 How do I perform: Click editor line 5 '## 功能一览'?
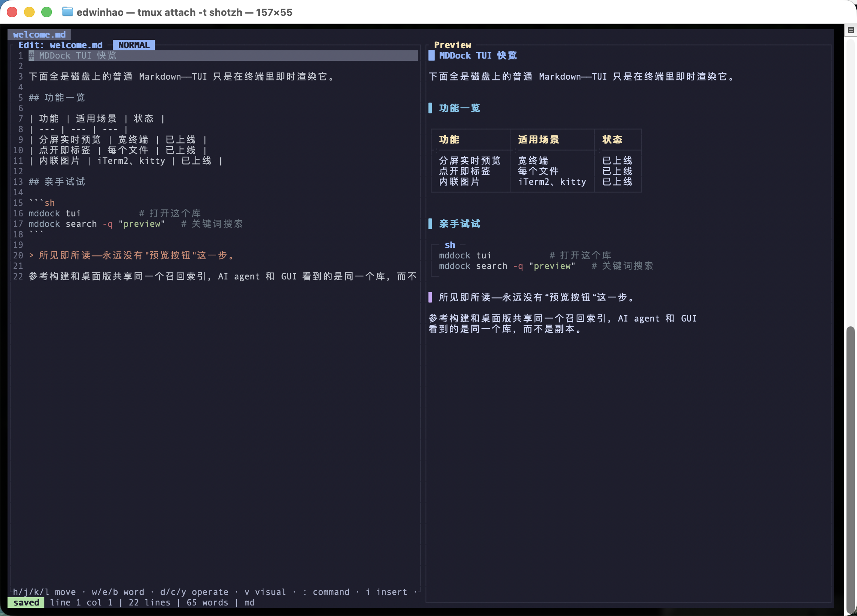pos(57,97)
